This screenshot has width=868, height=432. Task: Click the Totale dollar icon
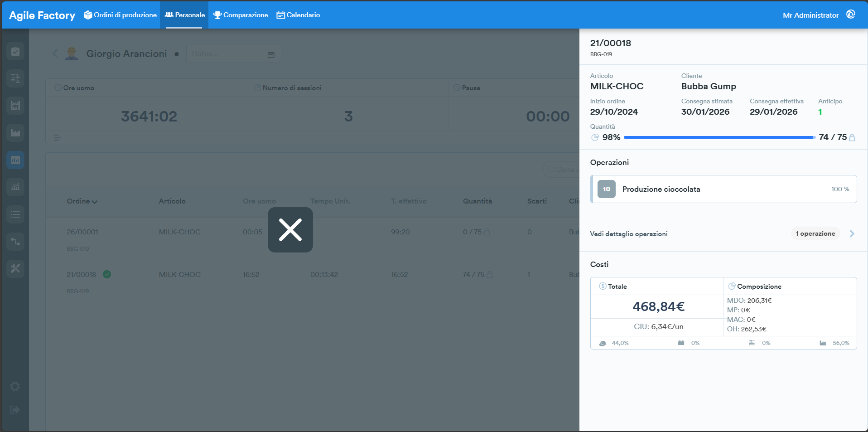coord(603,286)
